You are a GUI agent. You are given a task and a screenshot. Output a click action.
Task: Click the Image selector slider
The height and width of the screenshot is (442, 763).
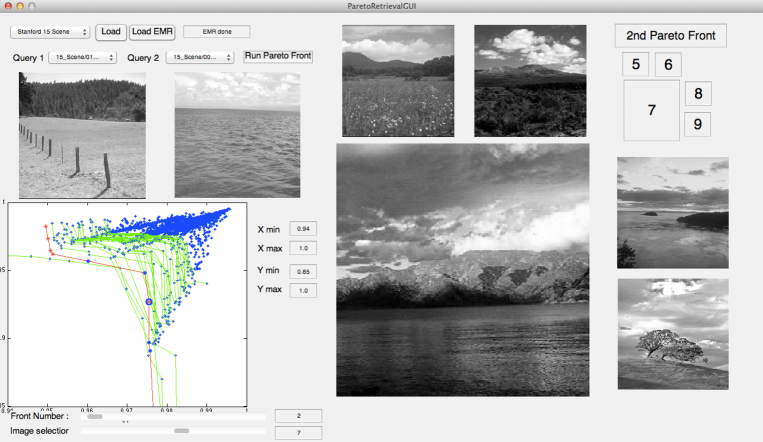pos(175,432)
